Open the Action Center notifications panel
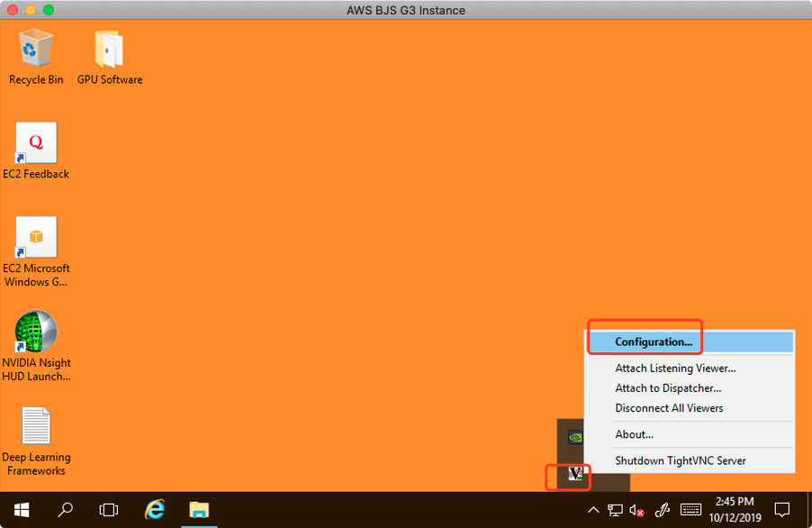The width and height of the screenshot is (812, 528). [782, 510]
